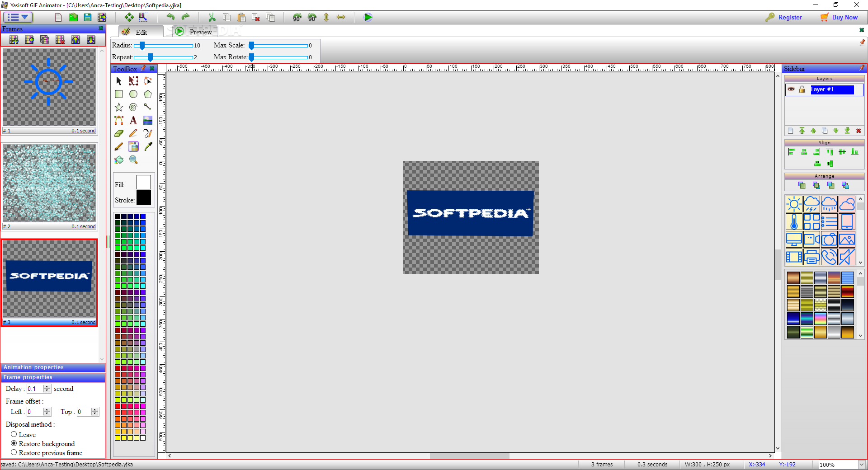868x470 pixels.
Task: Select the paint bucket fill tool
Action: tap(119, 160)
